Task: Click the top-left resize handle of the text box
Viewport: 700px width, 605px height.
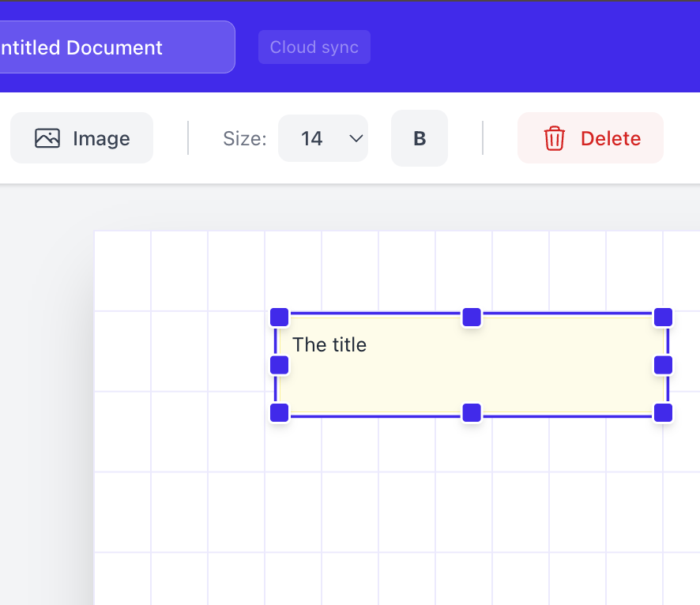Action: (x=279, y=317)
